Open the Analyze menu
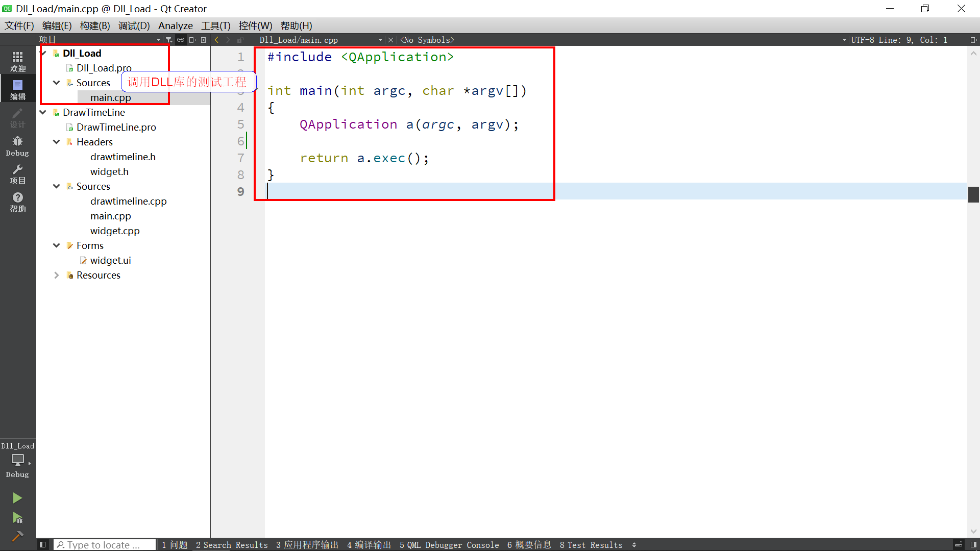Screen dimensions: 980x551 (x=175, y=26)
